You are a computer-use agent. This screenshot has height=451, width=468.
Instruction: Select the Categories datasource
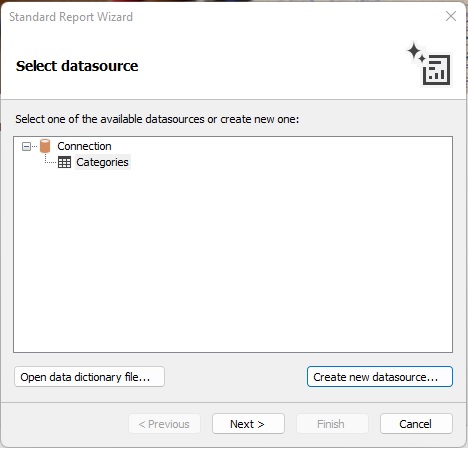click(x=102, y=162)
